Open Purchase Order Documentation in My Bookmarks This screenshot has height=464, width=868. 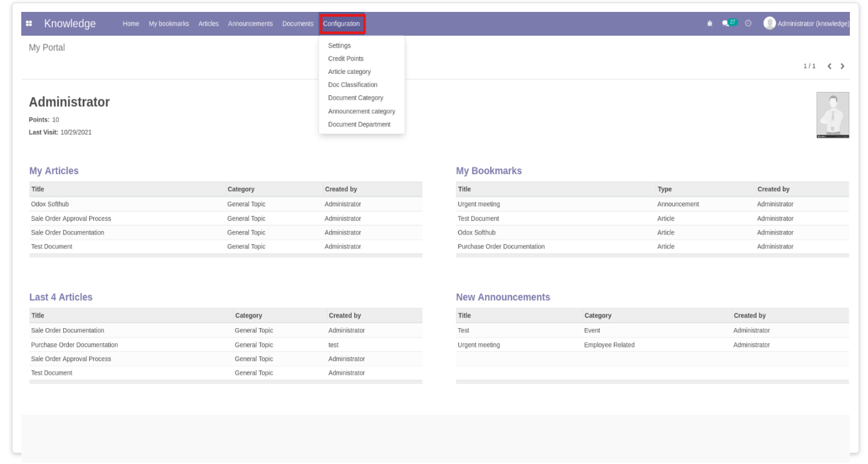[653, 247]
